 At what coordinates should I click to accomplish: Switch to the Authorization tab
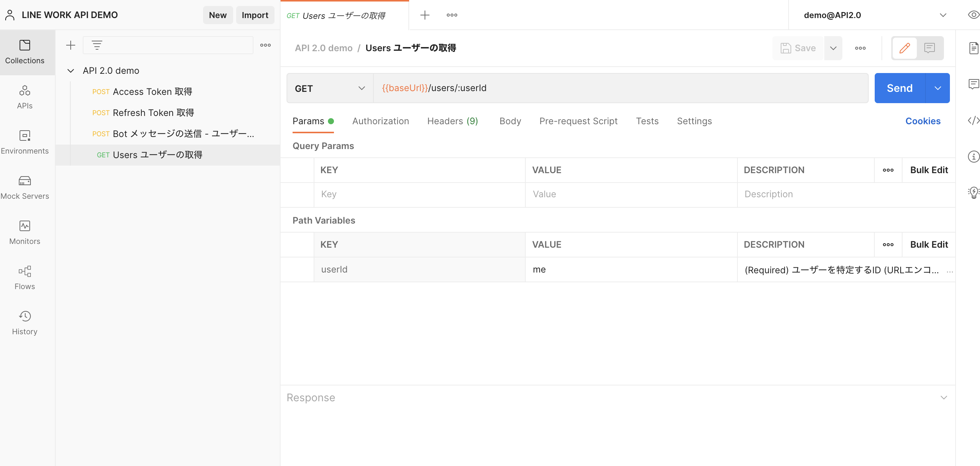coord(381,121)
